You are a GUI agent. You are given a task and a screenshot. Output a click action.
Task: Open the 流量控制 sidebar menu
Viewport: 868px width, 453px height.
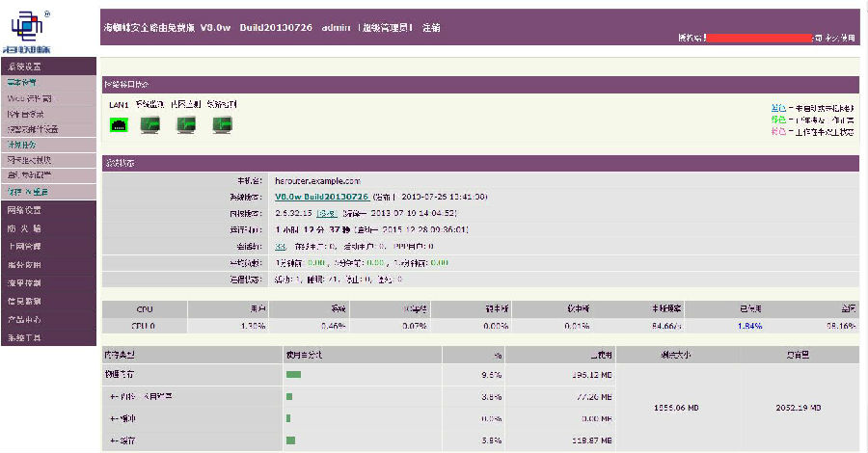pyautogui.click(x=49, y=283)
